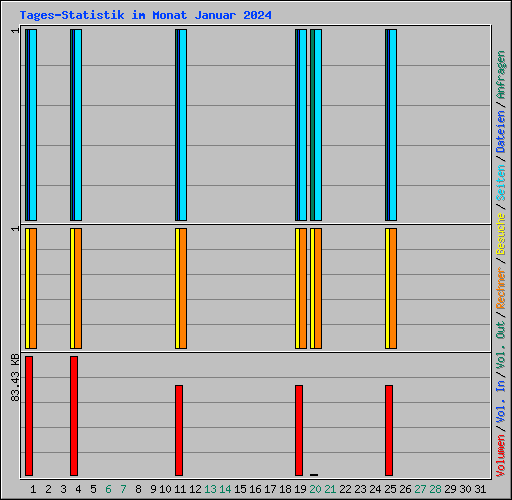Select weekend day 6 on the x-axis
Viewport: 512px width, 500px height.
[x=108, y=489]
